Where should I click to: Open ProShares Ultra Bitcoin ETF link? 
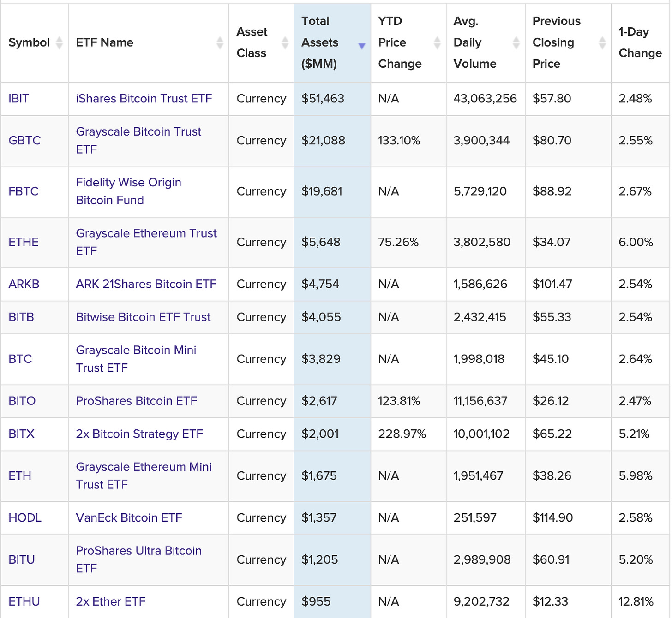[138, 559]
